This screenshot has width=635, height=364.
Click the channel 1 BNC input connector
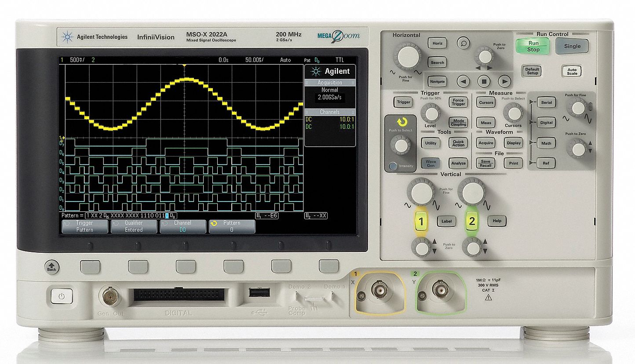(379, 289)
